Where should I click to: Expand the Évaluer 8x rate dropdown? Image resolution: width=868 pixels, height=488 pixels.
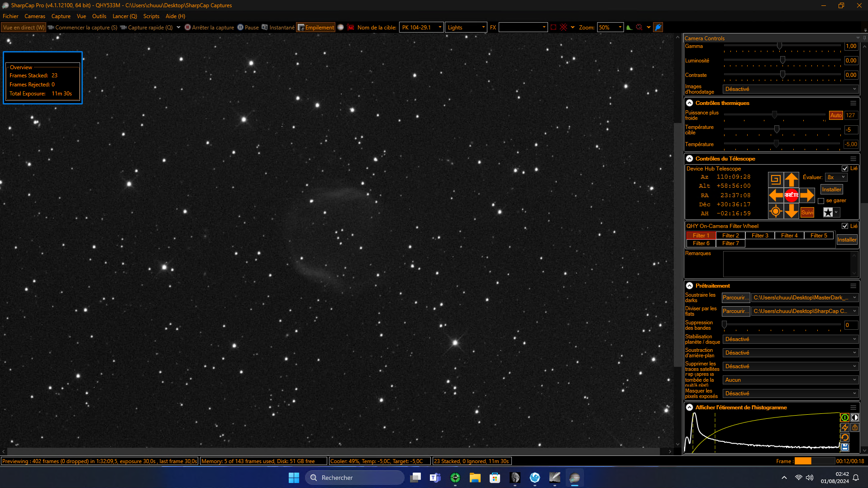tap(836, 177)
